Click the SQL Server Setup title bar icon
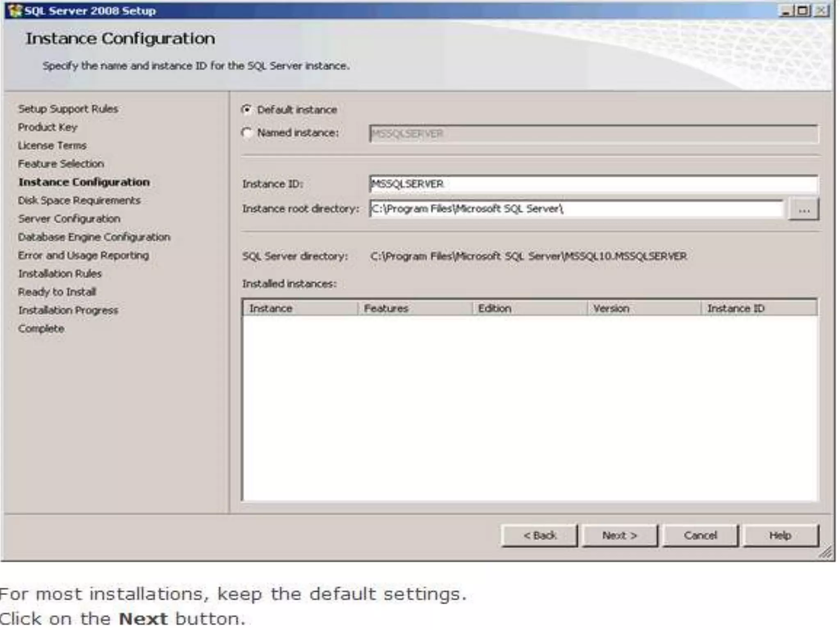The width and height of the screenshot is (840, 630). click(14, 10)
